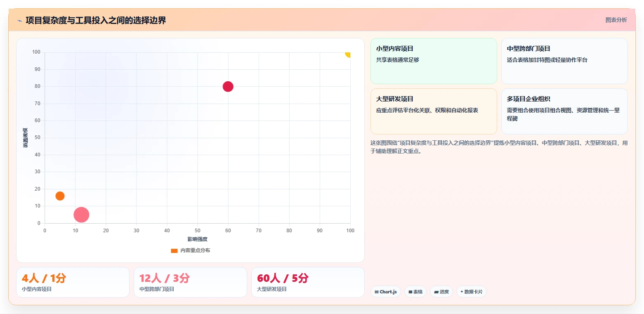Click the description paragraph starting 这张图围绕
The width and height of the screenshot is (644, 314).
[x=499, y=147]
